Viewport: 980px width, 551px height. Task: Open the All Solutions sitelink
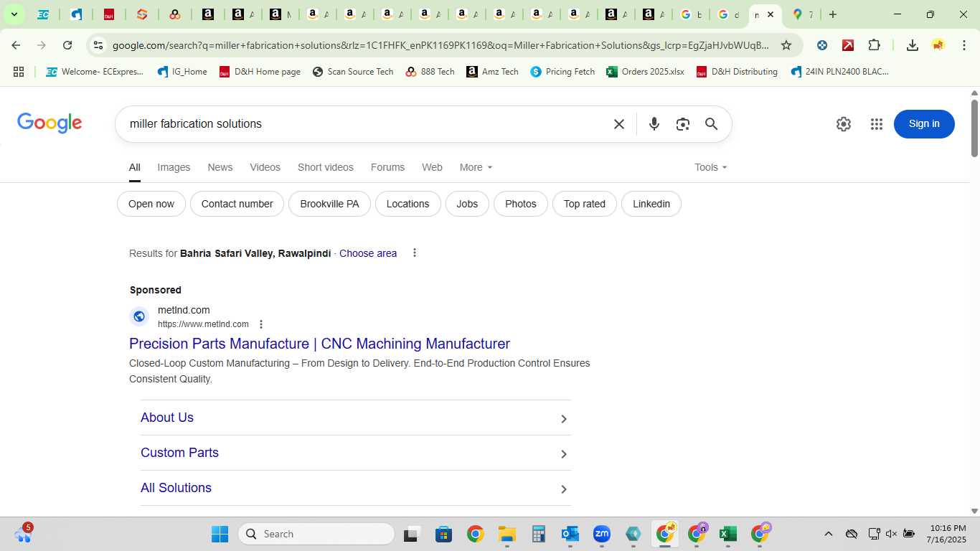point(176,488)
